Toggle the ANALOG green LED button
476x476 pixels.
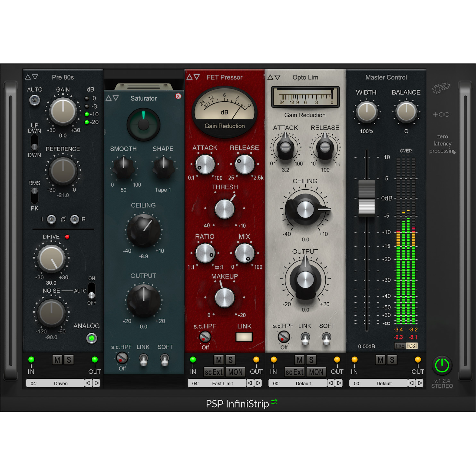click(91, 338)
